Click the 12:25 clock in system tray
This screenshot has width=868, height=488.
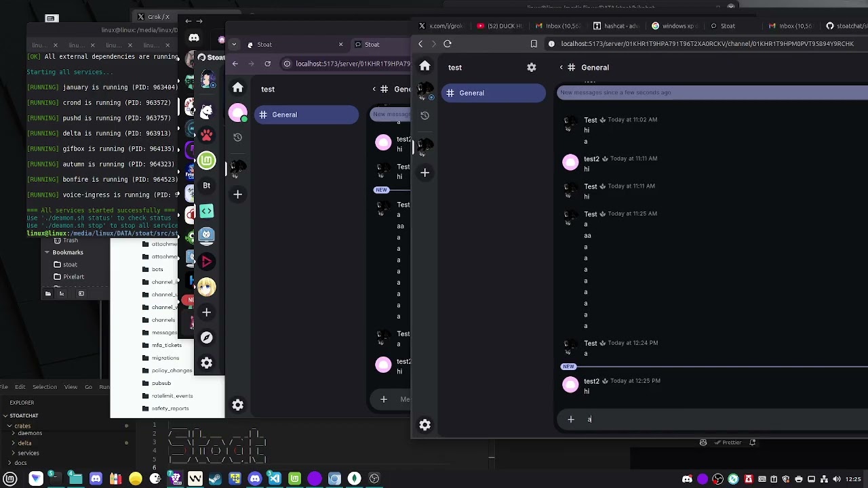pyautogui.click(x=853, y=479)
